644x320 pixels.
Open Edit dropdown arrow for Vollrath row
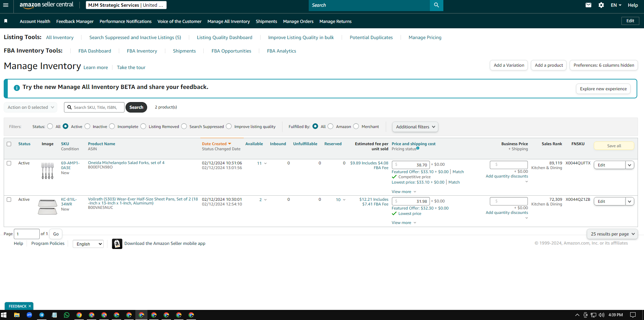pos(630,201)
